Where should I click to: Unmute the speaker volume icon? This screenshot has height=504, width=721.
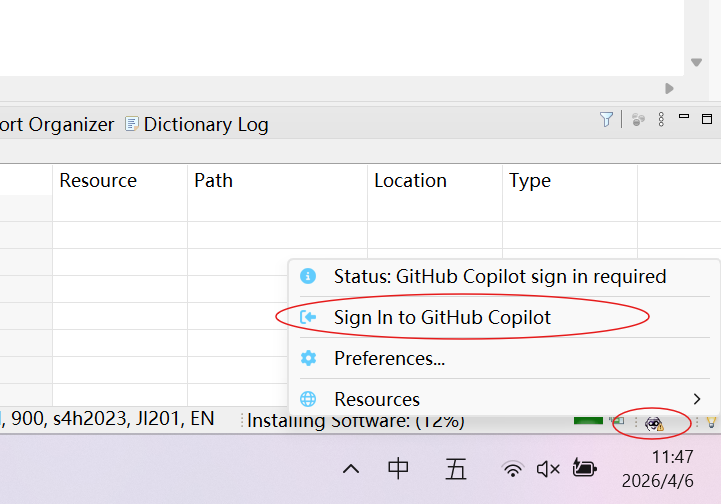tap(548, 469)
